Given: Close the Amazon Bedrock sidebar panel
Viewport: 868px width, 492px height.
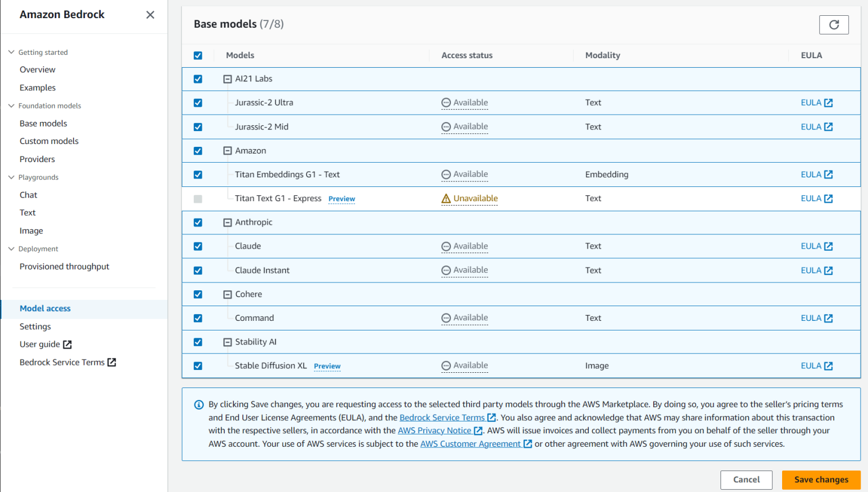Looking at the screenshot, I should click(x=150, y=15).
